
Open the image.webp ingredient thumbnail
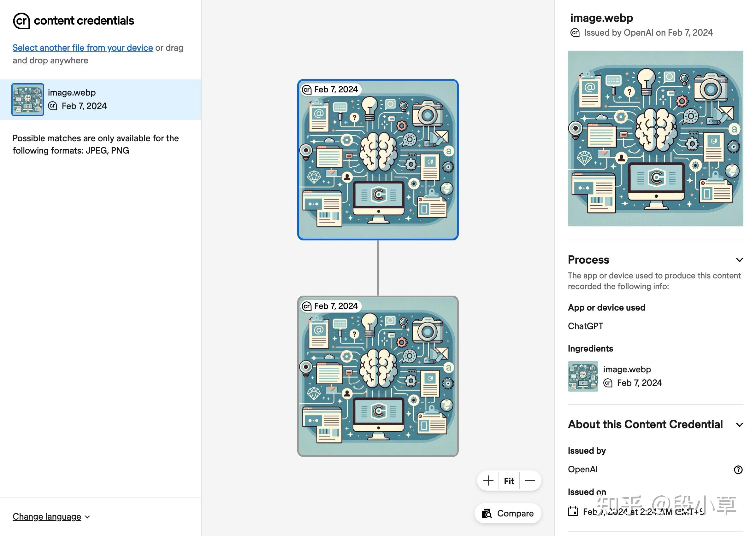[582, 376]
